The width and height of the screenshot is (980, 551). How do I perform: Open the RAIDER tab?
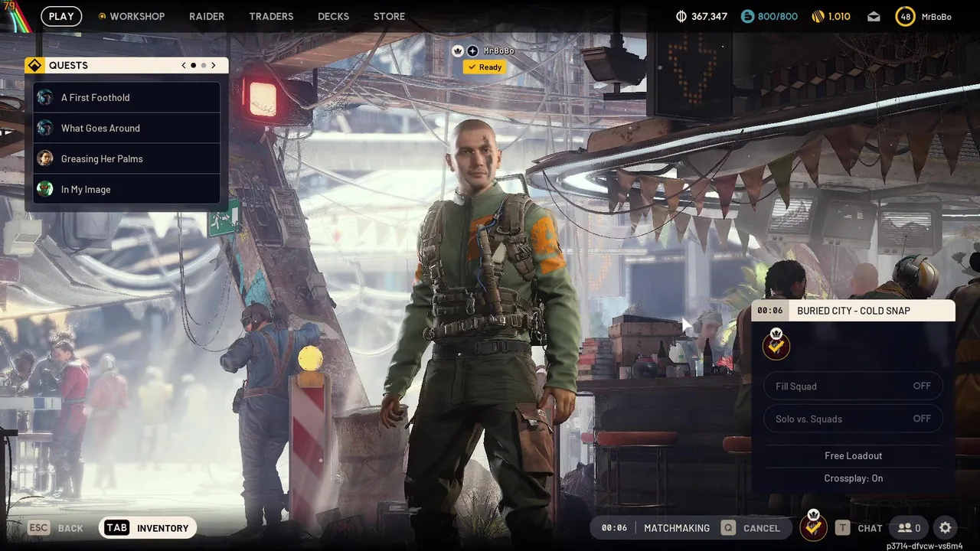pos(207,16)
